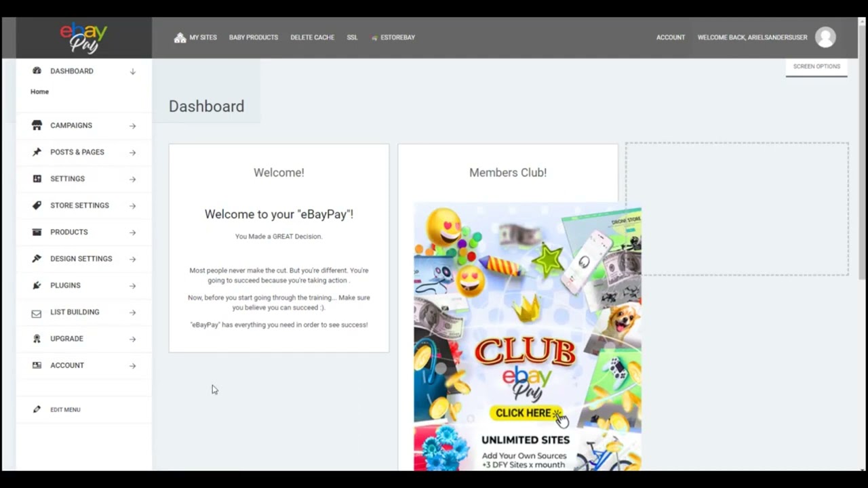This screenshot has width=868, height=488.
Task: Expand the Store Settings arrow
Action: tap(133, 205)
